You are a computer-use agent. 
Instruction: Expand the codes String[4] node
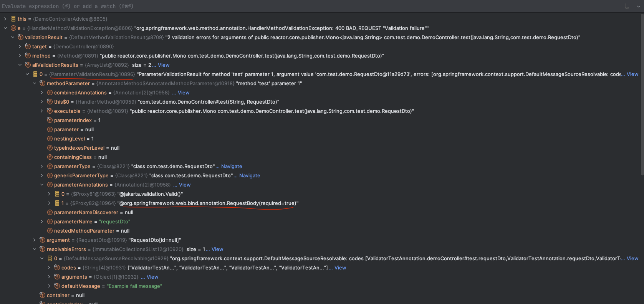[x=49, y=268]
